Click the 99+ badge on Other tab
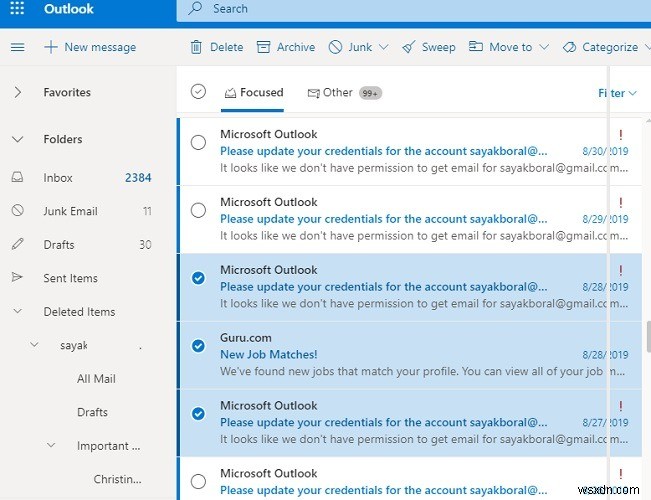Image resolution: width=651 pixels, height=500 pixels. click(x=370, y=93)
